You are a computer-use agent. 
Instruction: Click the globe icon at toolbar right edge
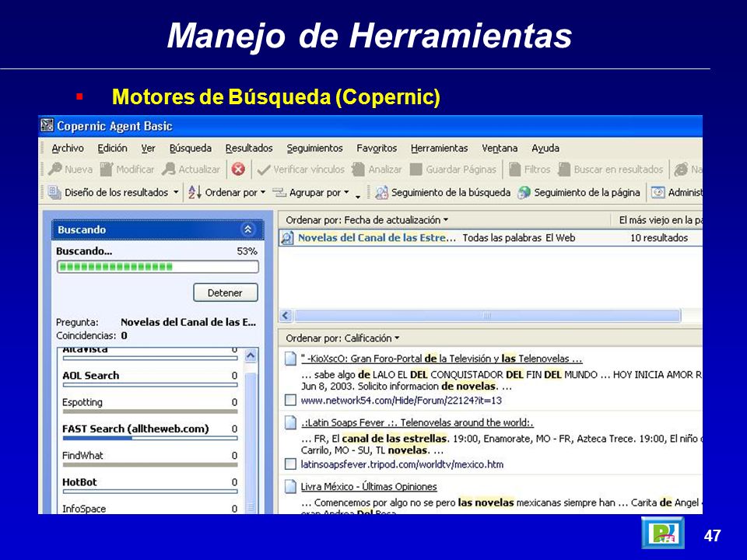[x=682, y=169]
